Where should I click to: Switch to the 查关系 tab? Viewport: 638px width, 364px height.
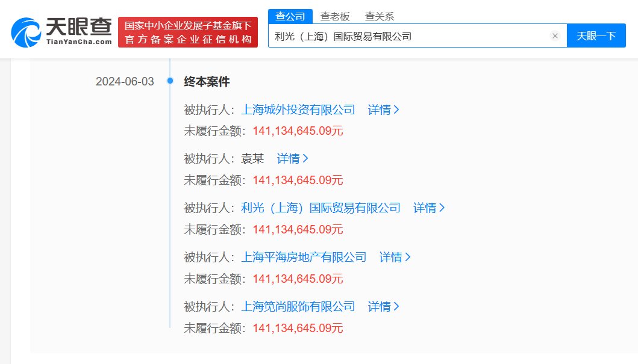tap(380, 16)
